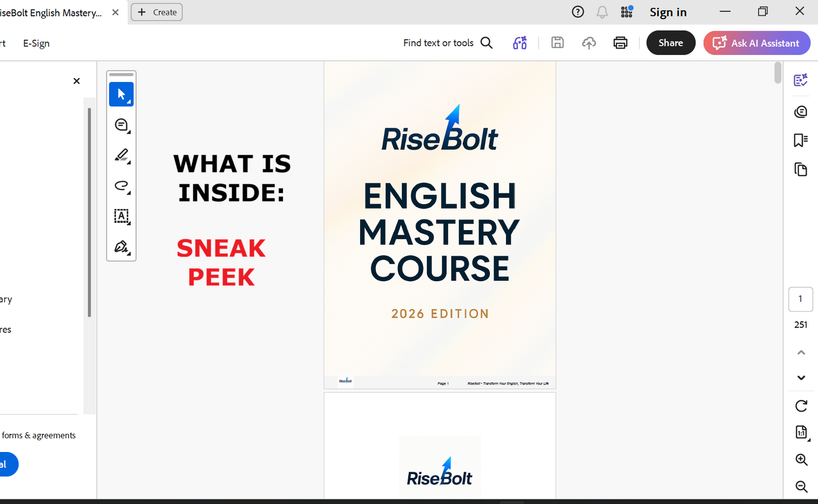Upload file to cloud
Viewport: 818px width, 504px height.
click(x=589, y=43)
